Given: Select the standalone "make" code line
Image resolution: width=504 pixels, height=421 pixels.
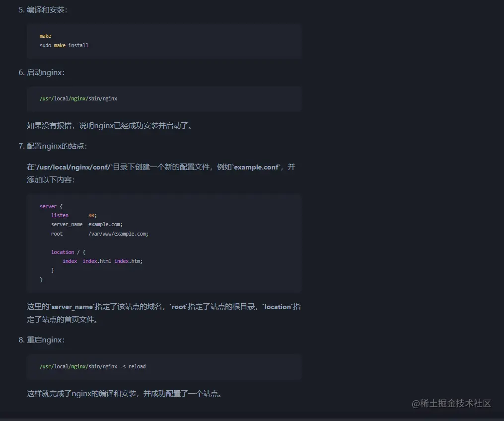Looking at the screenshot, I should [x=45, y=36].
